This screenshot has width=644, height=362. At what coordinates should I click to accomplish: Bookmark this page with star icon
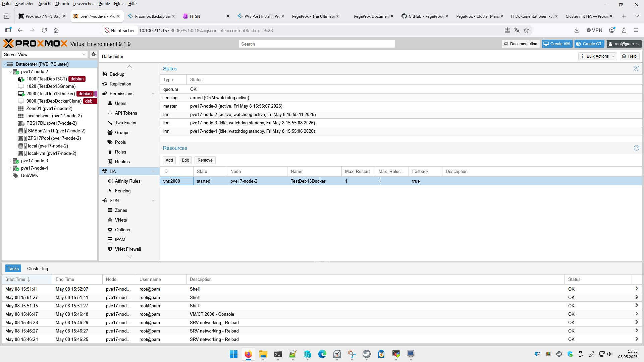(526, 30)
